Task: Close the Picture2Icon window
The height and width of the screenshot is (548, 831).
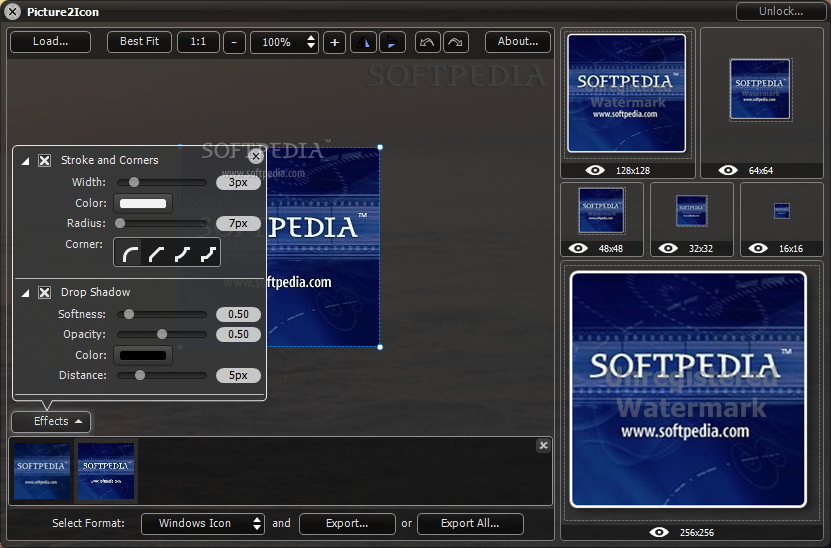Action: pyautogui.click(x=13, y=12)
